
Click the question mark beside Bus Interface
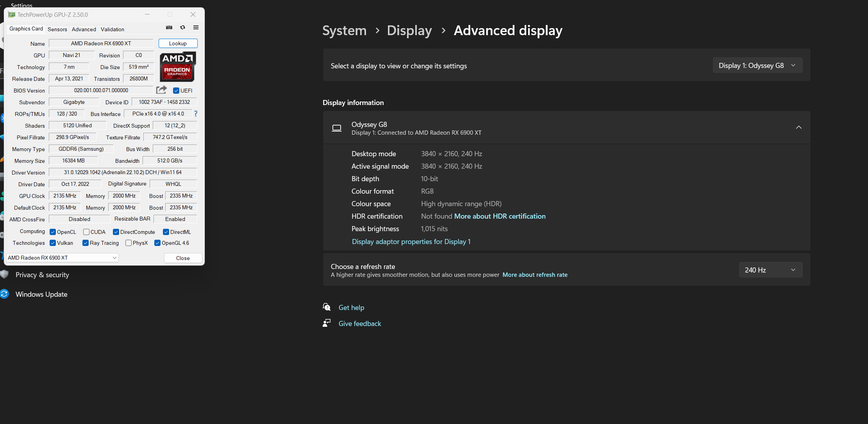(195, 114)
